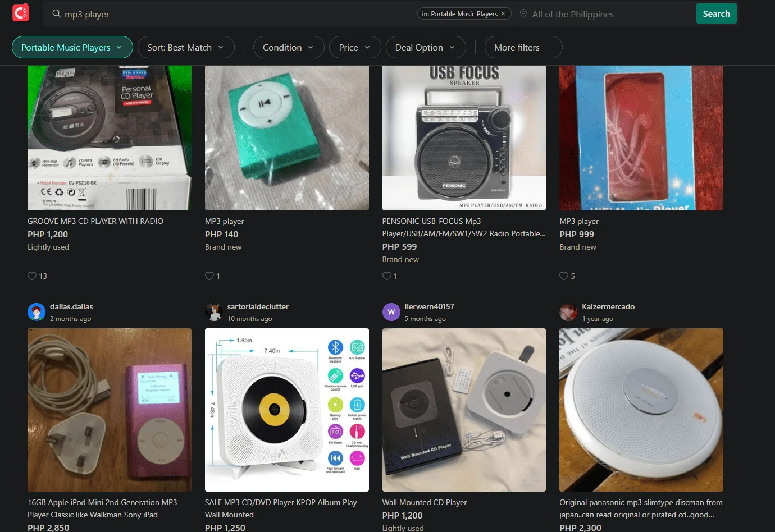Open the PENSONIC USB-FOCUS Mp3 Player title

coord(464,227)
